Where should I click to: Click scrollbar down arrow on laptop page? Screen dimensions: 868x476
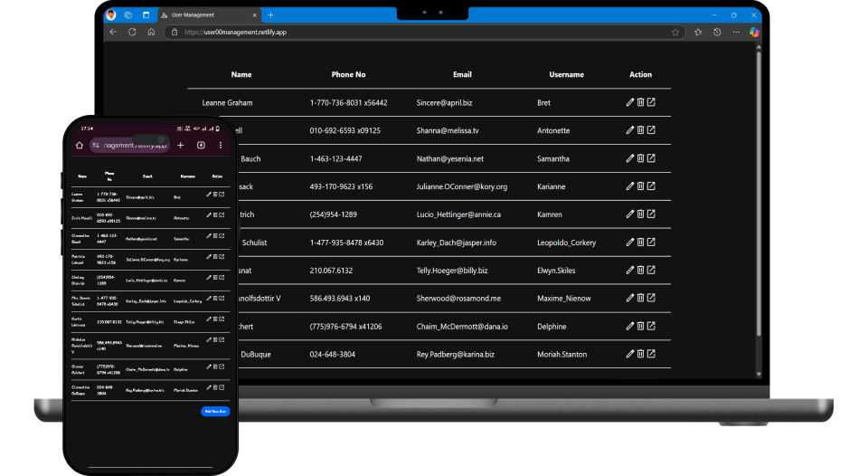coord(759,375)
